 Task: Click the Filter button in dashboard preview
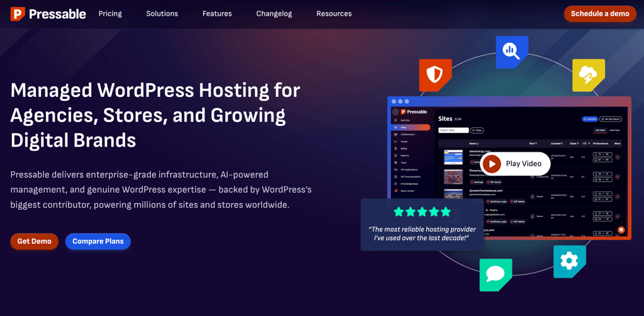[x=477, y=130]
